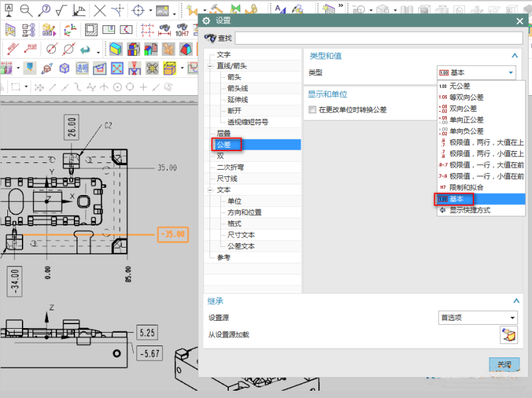
Task: Click the teal undo arrow icon
Action: 85,49
